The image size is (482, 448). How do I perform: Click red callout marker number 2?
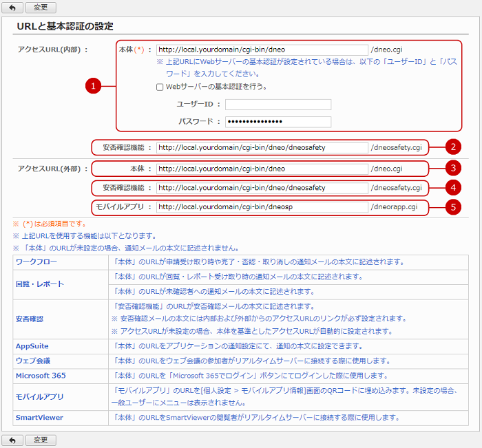[x=452, y=147]
